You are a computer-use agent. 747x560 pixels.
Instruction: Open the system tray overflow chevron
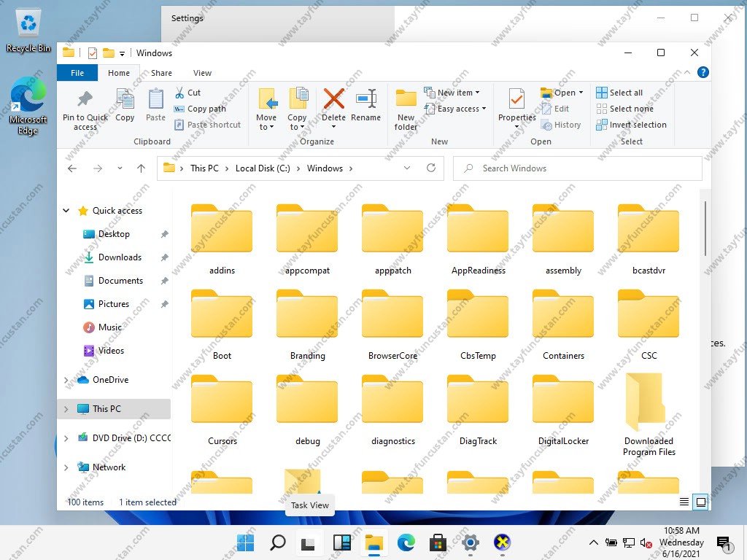[594, 542]
